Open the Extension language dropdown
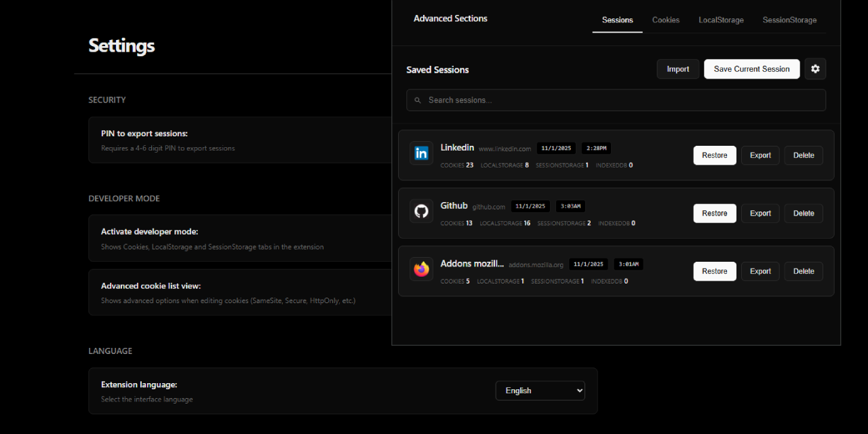868x434 pixels. click(x=540, y=391)
